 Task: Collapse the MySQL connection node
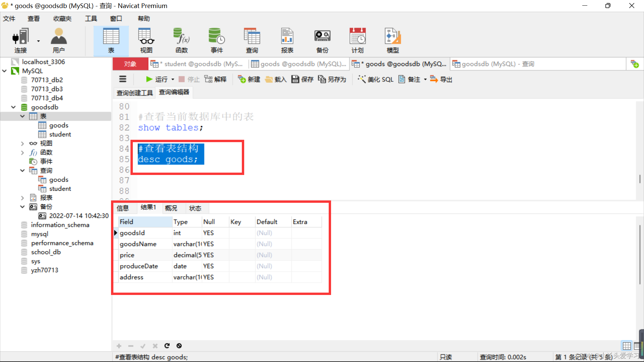tap(5, 71)
